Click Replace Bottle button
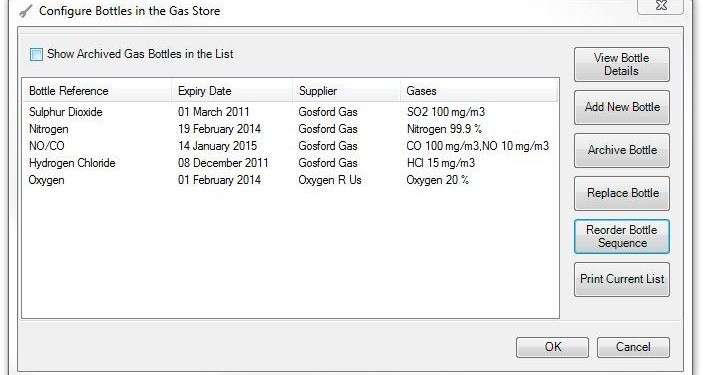 click(x=622, y=193)
